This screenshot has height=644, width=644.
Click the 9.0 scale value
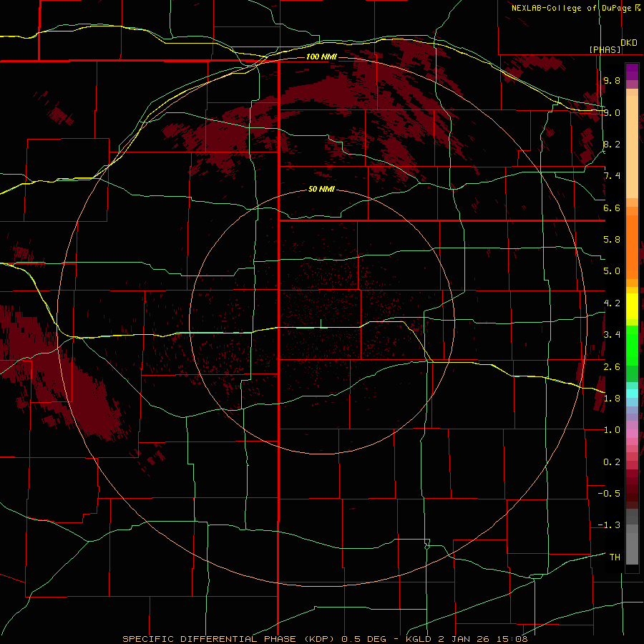click(612, 112)
